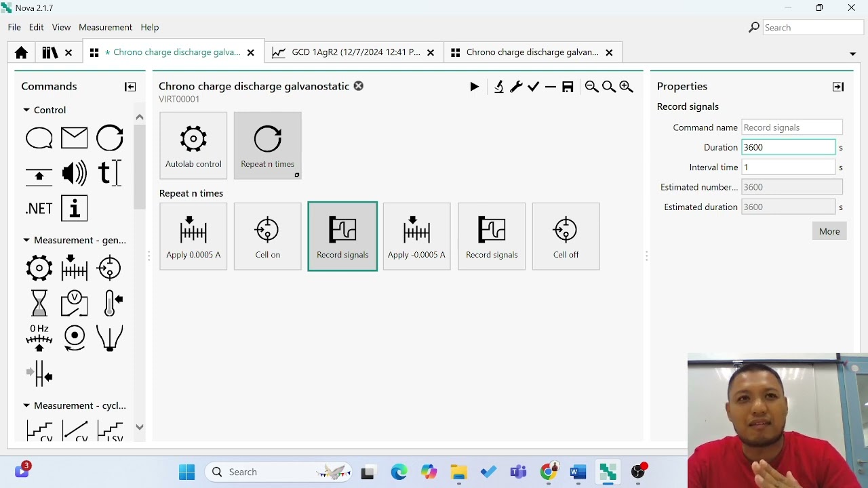Pick the Send email envelope command icon
The width and height of the screenshot is (868, 488).
coord(75,138)
